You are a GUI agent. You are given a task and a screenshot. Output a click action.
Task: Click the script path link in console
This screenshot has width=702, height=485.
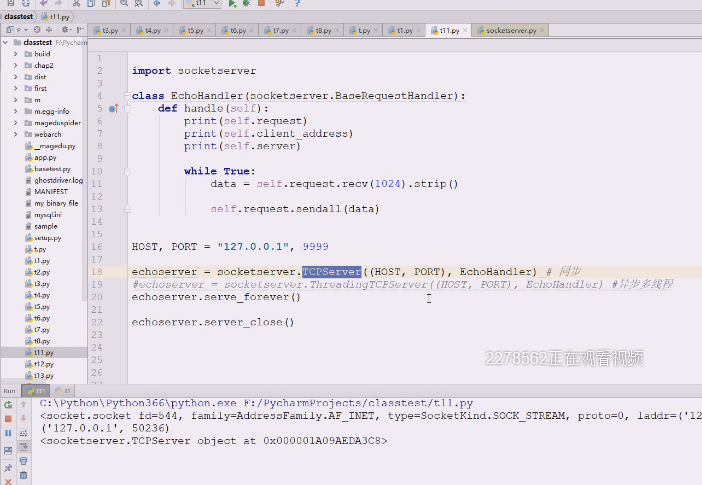point(359,403)
